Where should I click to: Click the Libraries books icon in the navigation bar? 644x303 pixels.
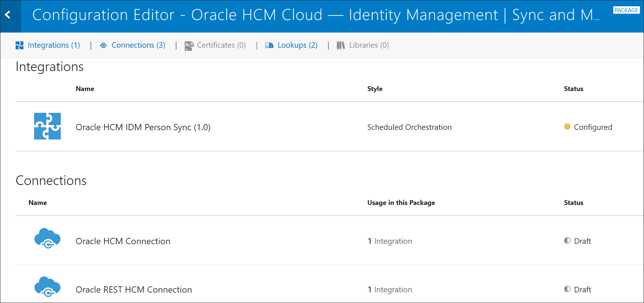tap(341, 46)
